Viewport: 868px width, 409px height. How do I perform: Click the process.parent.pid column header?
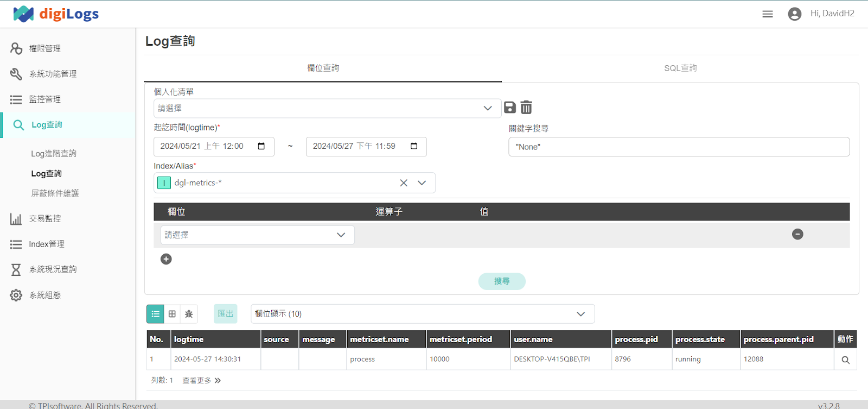coord(787,339)
